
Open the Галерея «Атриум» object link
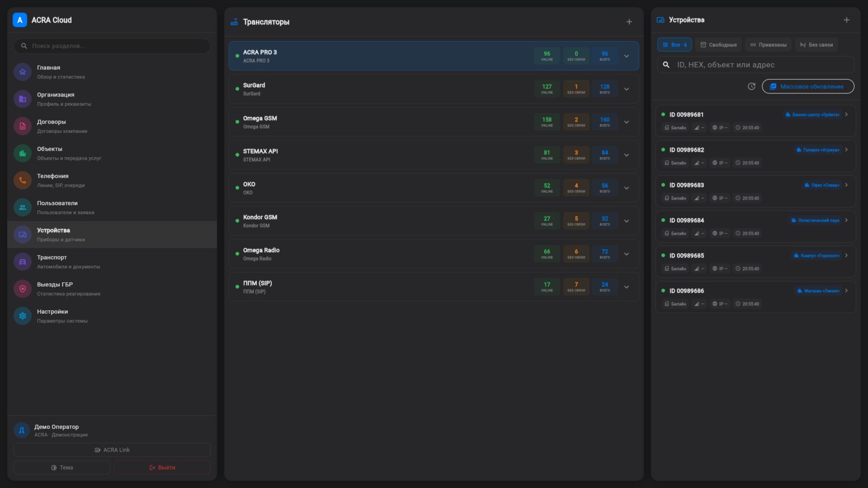tap(818, 150)
